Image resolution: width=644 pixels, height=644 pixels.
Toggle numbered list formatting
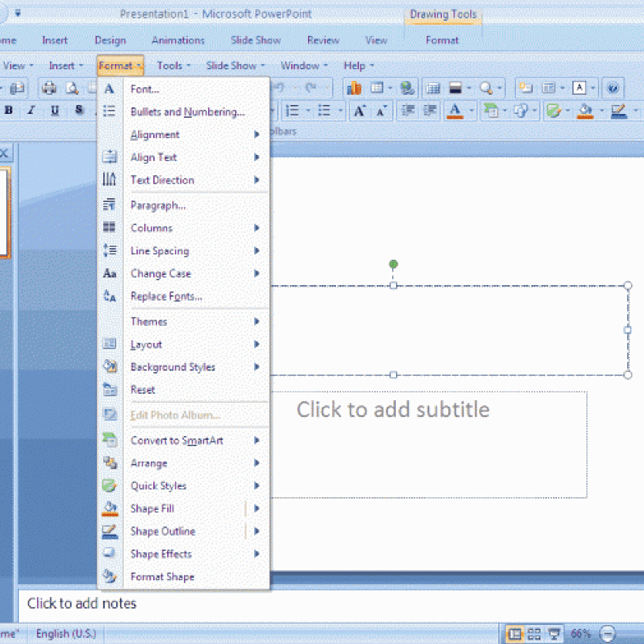293,111
